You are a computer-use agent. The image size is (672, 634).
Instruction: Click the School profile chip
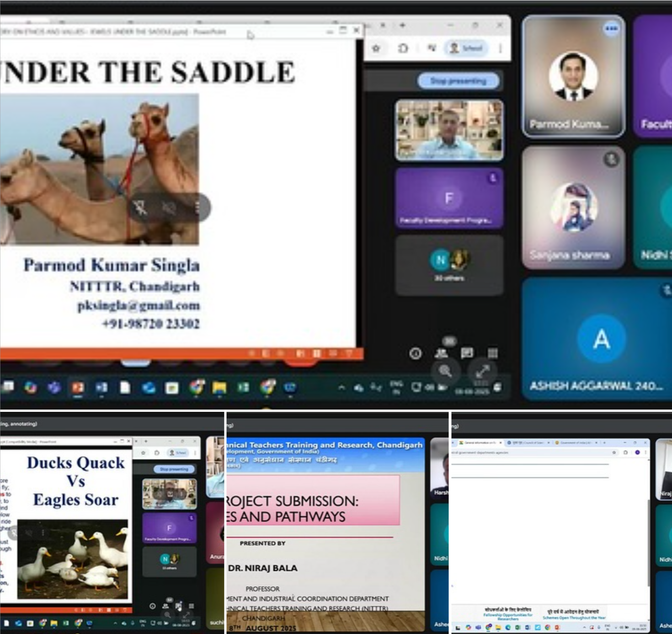(x=466, y=48)
